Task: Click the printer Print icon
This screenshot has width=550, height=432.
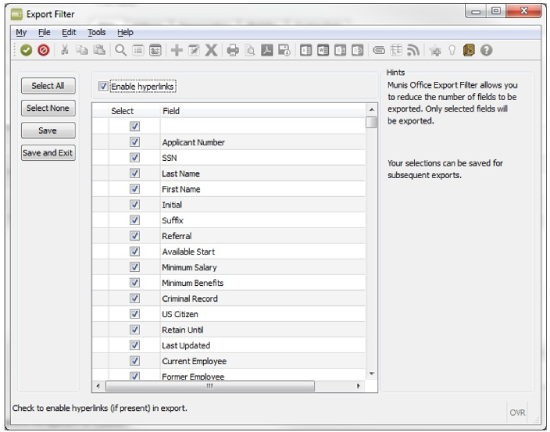Action: pyautogui.click(x=233, y=50)
